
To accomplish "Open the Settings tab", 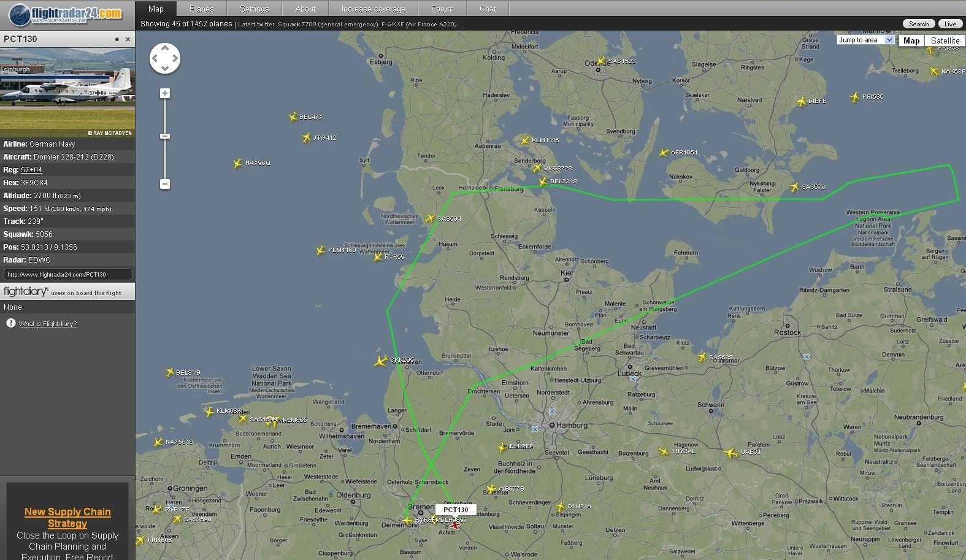I will pos(255,9).
